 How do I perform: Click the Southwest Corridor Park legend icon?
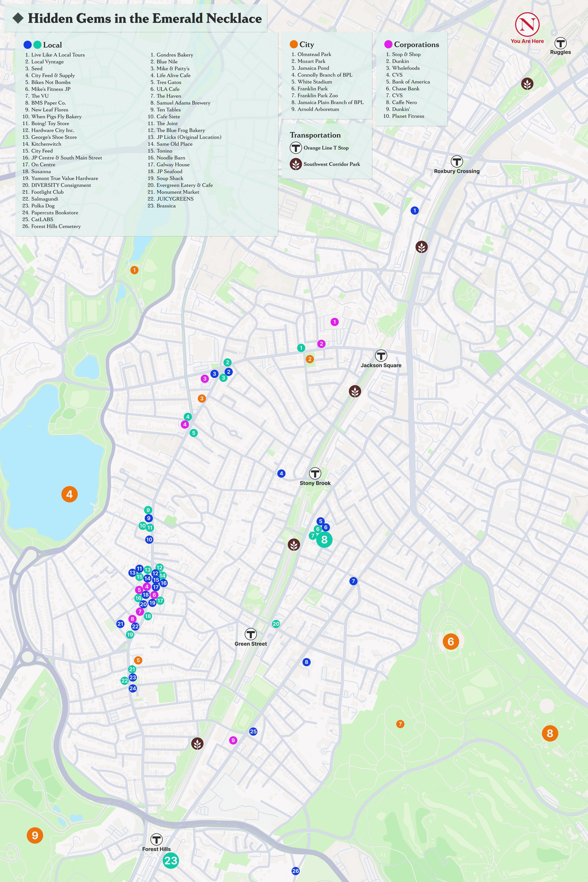(296, 164)
